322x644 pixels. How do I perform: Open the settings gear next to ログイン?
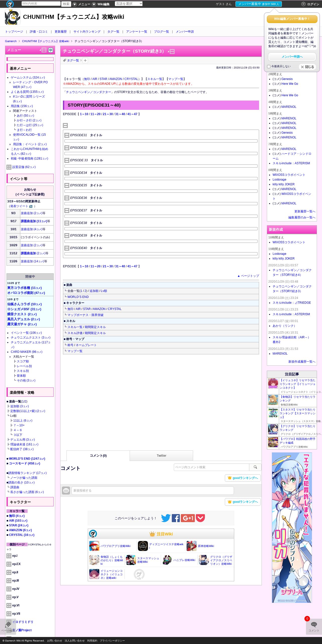click(x=303, y=4)
